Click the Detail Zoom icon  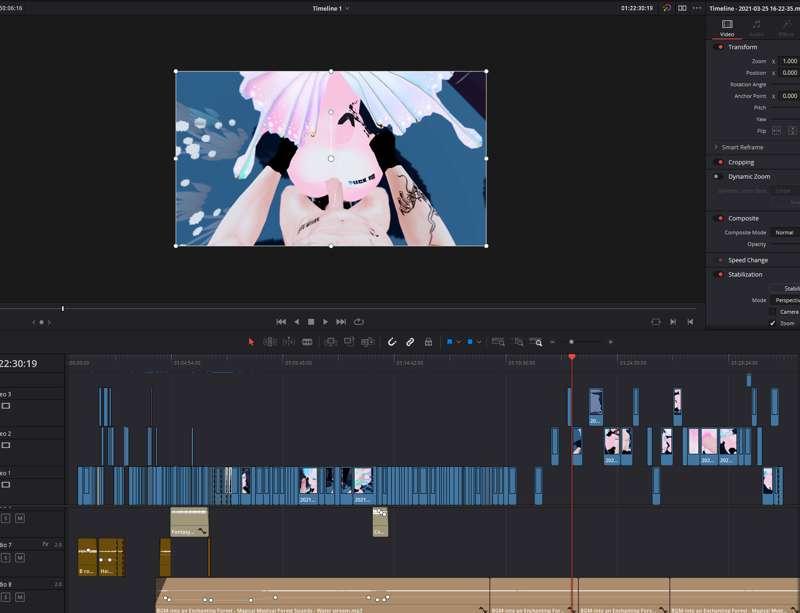point(518,342)
